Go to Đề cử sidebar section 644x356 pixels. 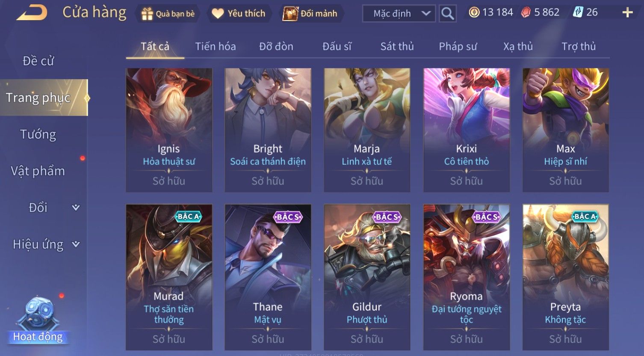tap(38, 61)
